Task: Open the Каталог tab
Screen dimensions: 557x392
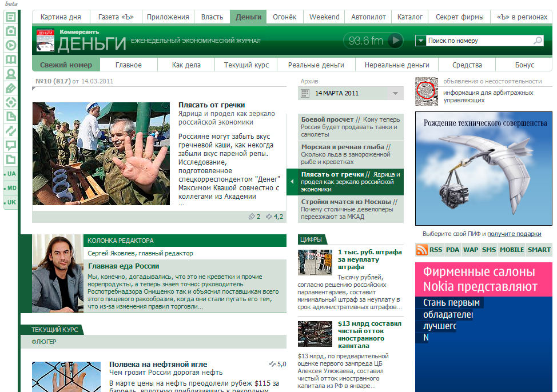Action: pos(410,17)
